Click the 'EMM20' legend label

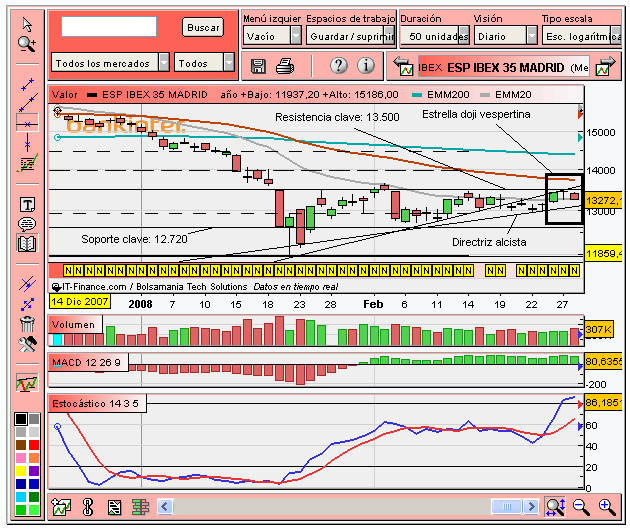tap(513, 95)
